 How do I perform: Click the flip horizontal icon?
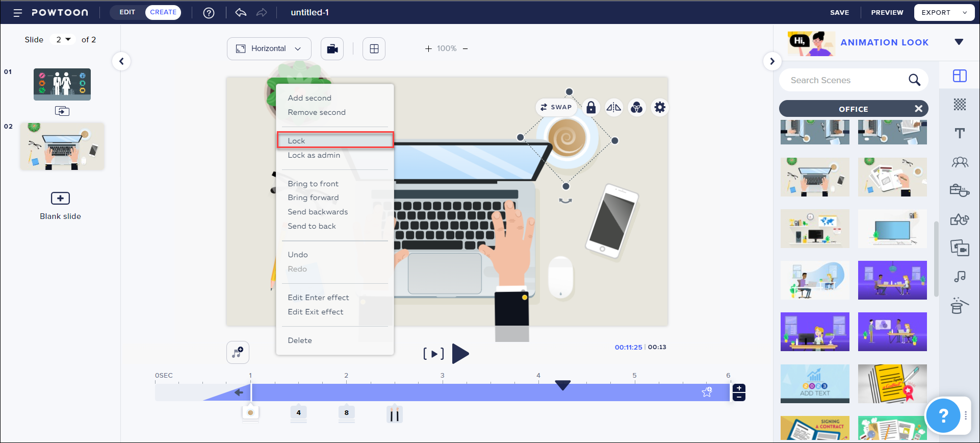pyautogui.click(x=613, y=107)
